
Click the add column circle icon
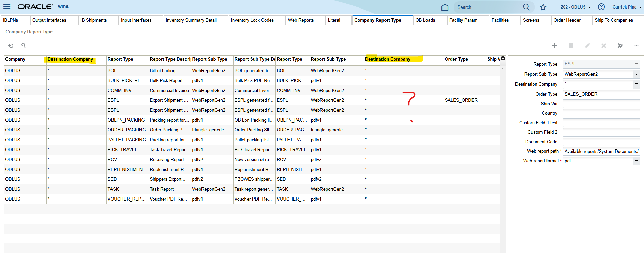(503, 59)
